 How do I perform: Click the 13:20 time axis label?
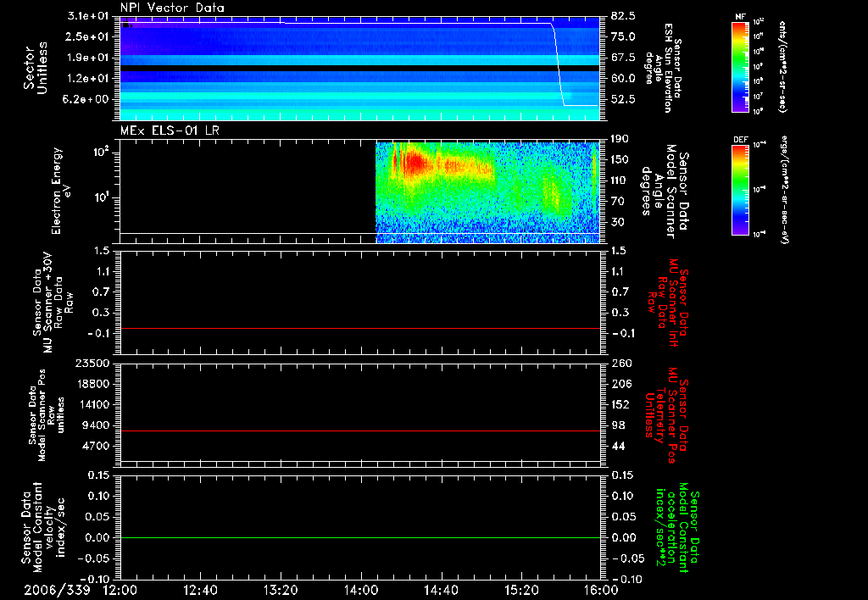(x=281, y=590)
